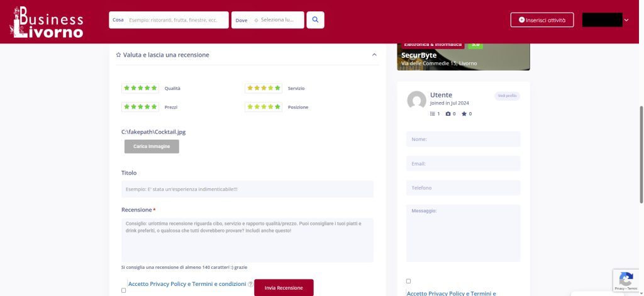
Task: Tick the contact form privacy checkbox
Action: point(408,281)
